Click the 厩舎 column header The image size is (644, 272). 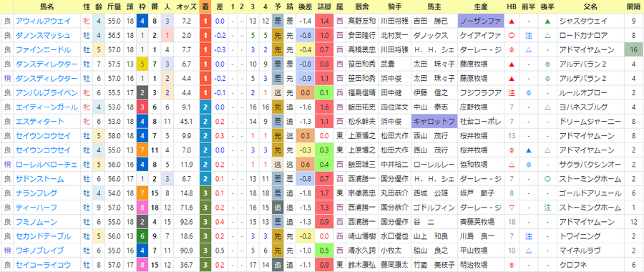(x=361, y=6)
